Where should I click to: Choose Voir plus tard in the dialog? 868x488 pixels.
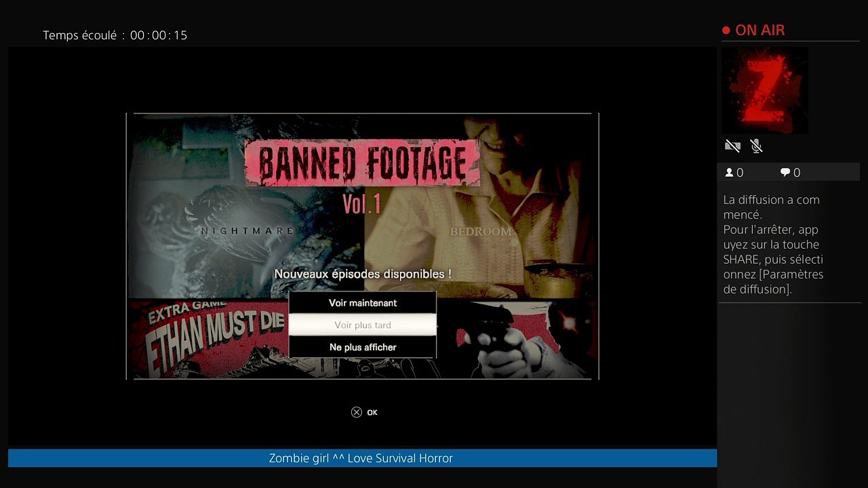[363, 325]
